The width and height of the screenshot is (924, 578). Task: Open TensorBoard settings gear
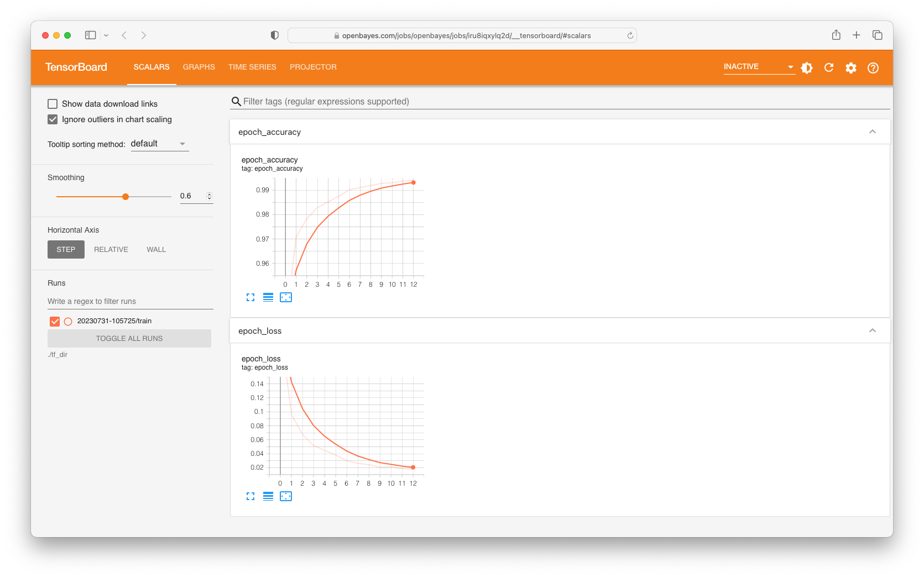click(x=851, y=68)
